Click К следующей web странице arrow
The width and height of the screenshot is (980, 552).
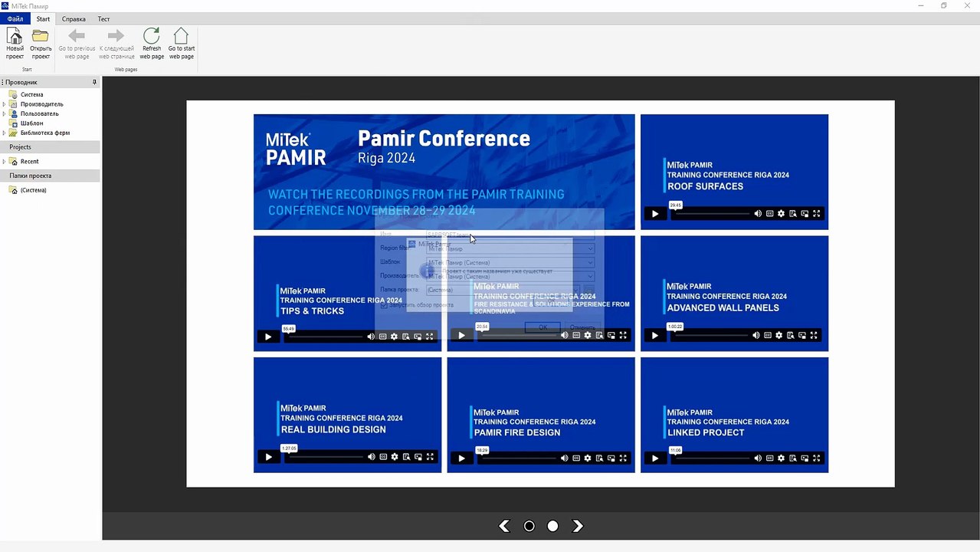tap(116, 36)
